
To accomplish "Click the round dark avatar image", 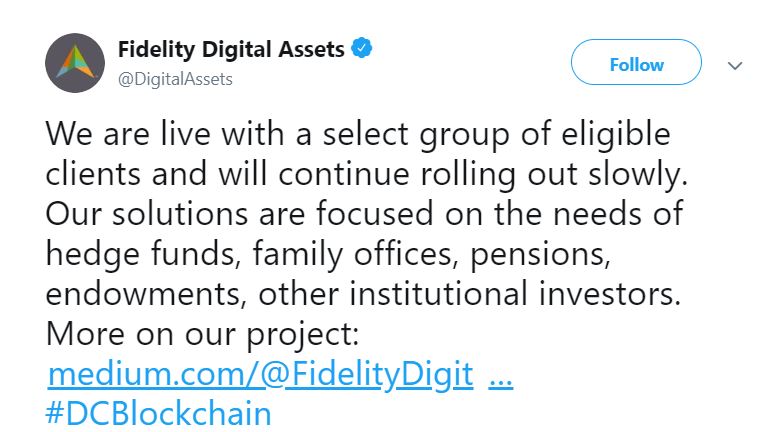I will (x=75, y=63).
